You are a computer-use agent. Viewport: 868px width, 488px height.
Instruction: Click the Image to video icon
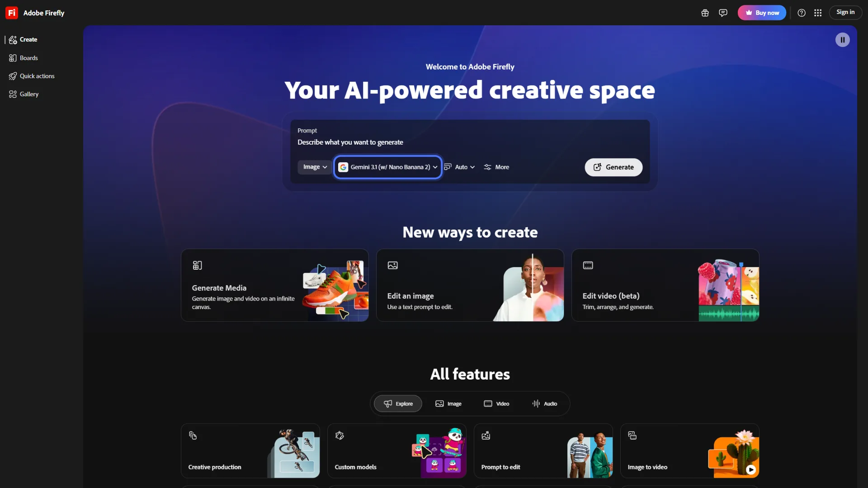click(632, 436)
